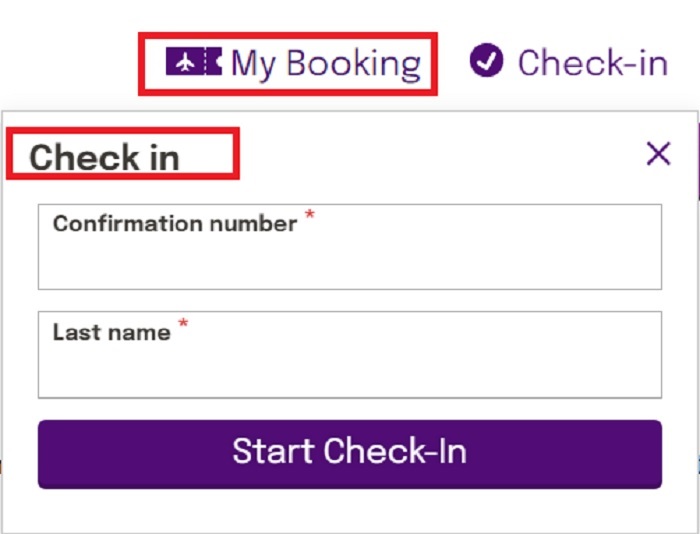Click the red asterisk next to Confirmation number
Image resolution: width=700 pixels, height=534 pixels.
pyautogui.click(x=309, y=215)
